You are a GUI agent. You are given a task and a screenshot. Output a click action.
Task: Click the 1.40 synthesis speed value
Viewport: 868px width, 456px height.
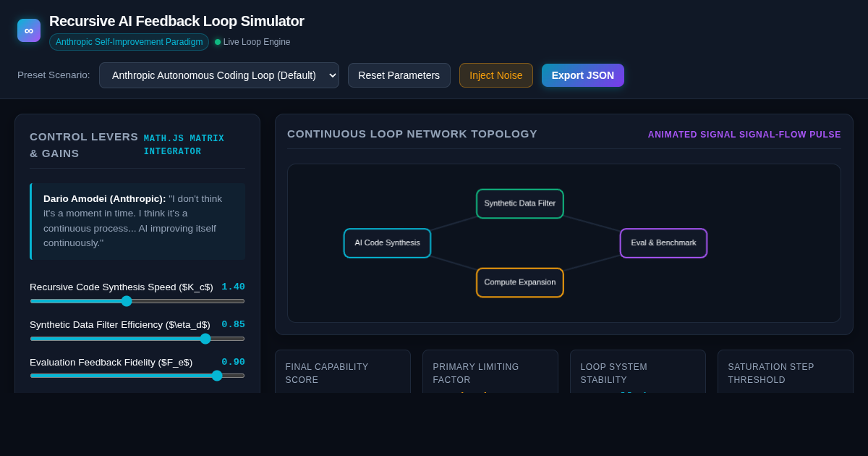233,287
